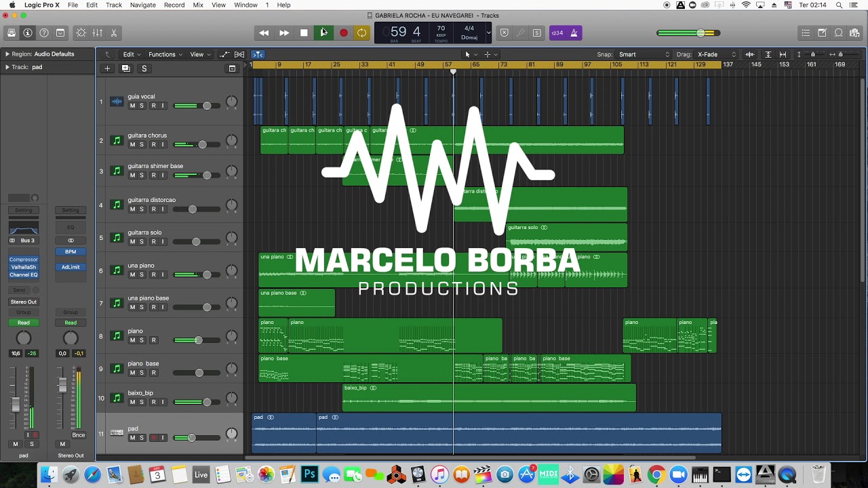This screenshot has width=868, height=488.
Task: Toggle the purple Metronome click button
Action: (x=574, y=33)
